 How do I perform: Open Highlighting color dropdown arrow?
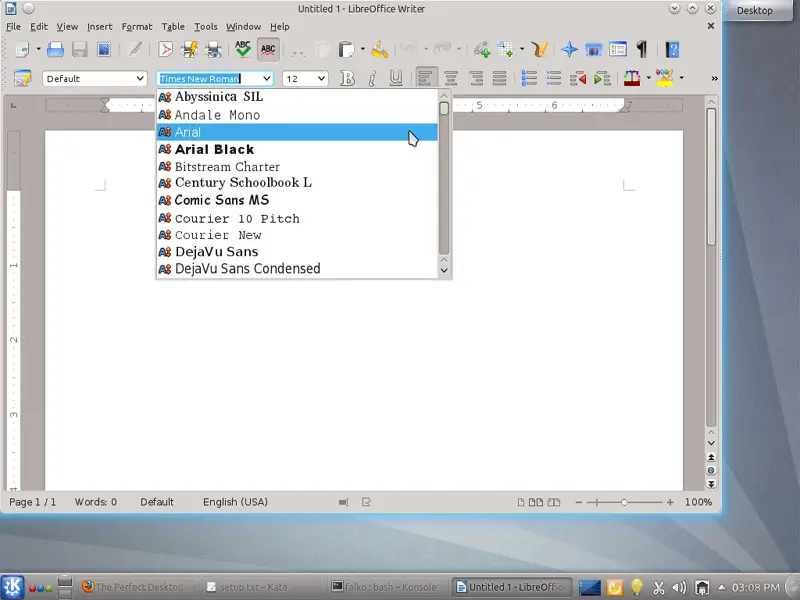coord(682,79)
